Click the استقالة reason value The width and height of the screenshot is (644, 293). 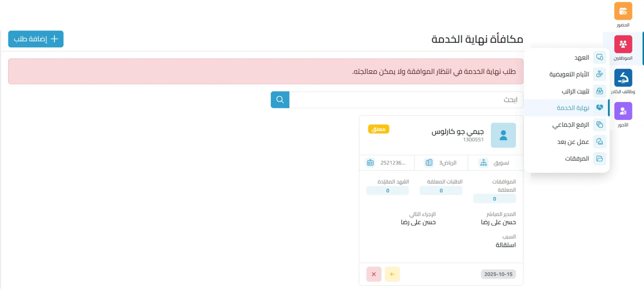click(506, 245)
